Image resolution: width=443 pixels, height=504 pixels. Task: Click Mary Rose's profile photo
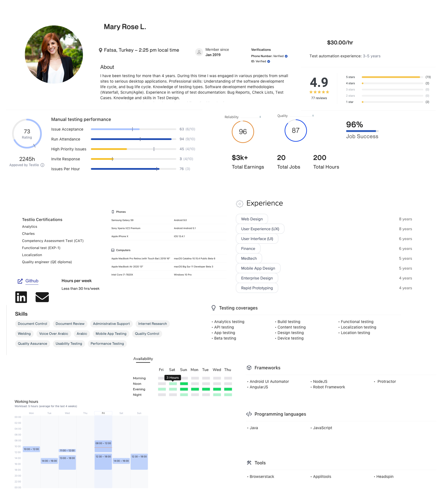[54, 54]
